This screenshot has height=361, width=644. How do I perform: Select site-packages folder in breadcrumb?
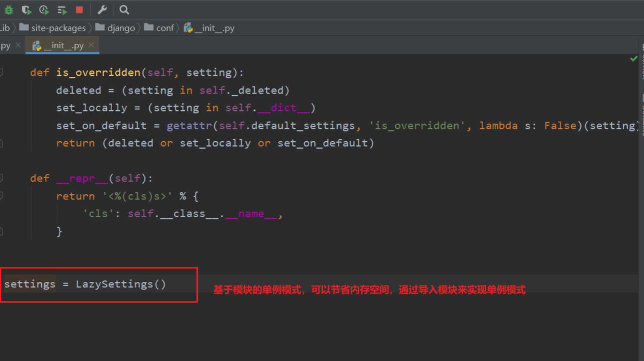52,28
